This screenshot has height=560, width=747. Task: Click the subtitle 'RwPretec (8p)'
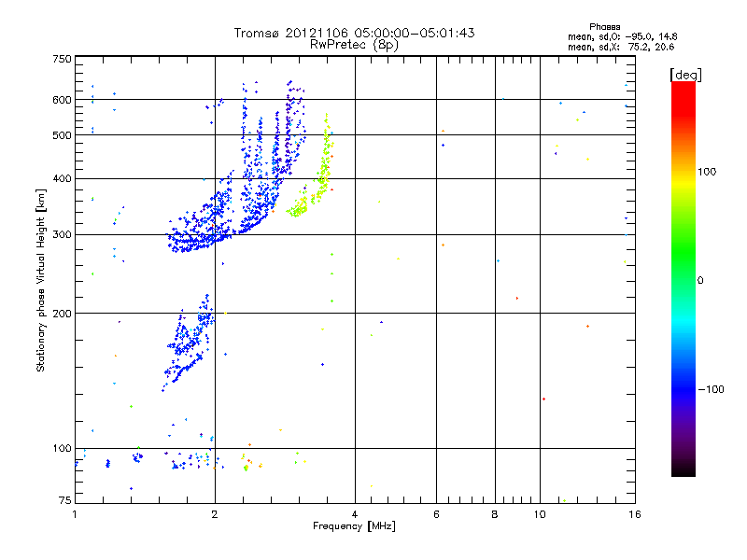pyautogui.click(x=354, y=45)
